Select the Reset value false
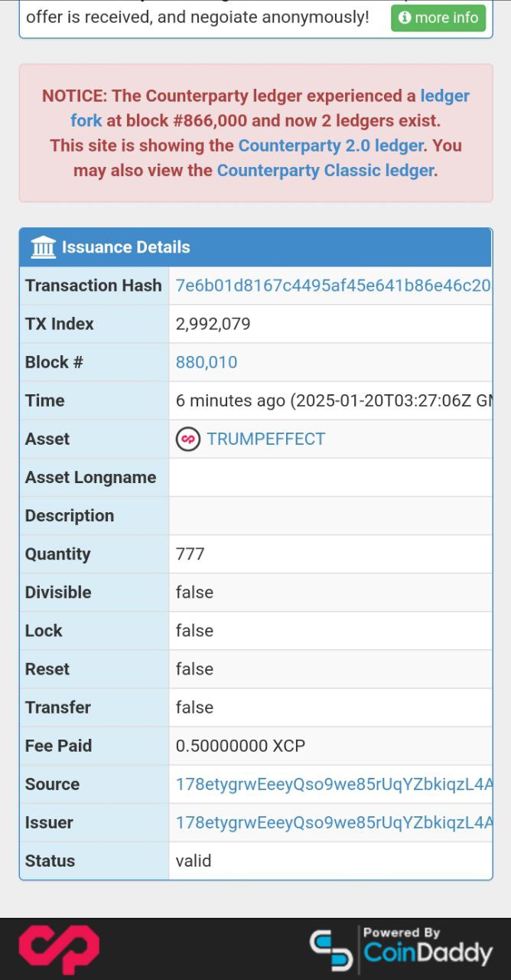The width and height of the screenshot is (511, 980). click(194, 668)
